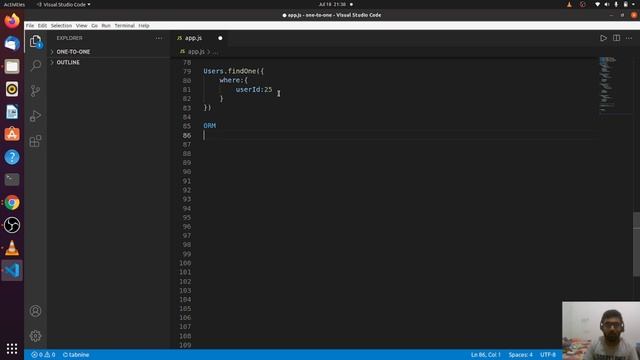The image size is (640, 360).
Task: Close unsaved app.js tab via dot
Action: point(220,38)
